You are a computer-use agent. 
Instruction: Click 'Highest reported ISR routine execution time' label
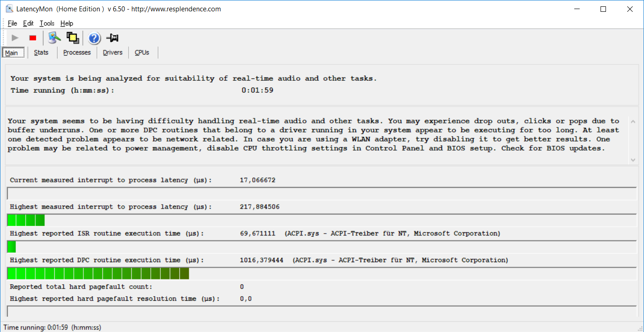tap(107, 234)
